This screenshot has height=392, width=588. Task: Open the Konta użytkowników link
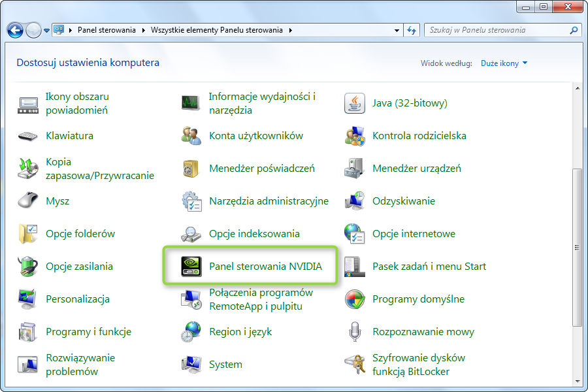point(255,136)
